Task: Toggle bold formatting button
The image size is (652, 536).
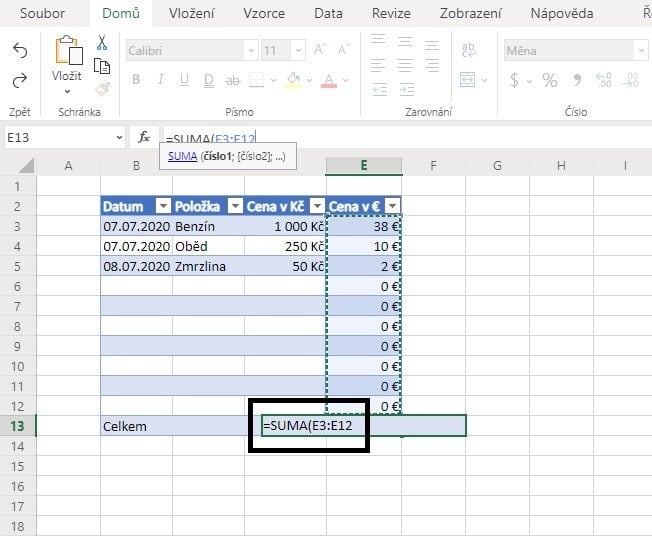Action: coord(137,81)
